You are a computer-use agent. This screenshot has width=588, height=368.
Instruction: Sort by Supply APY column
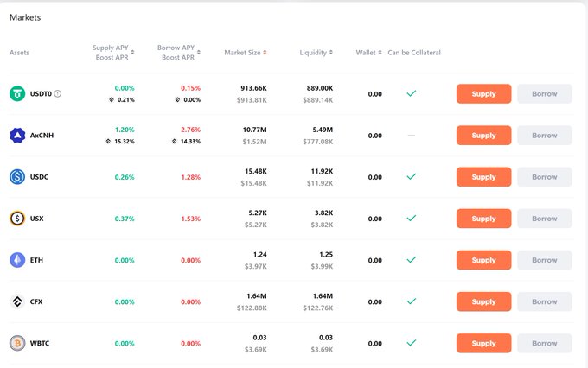113,53
